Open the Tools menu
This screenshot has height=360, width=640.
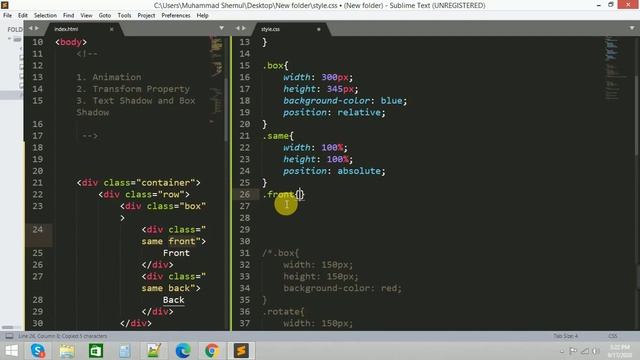click(124, 16)
